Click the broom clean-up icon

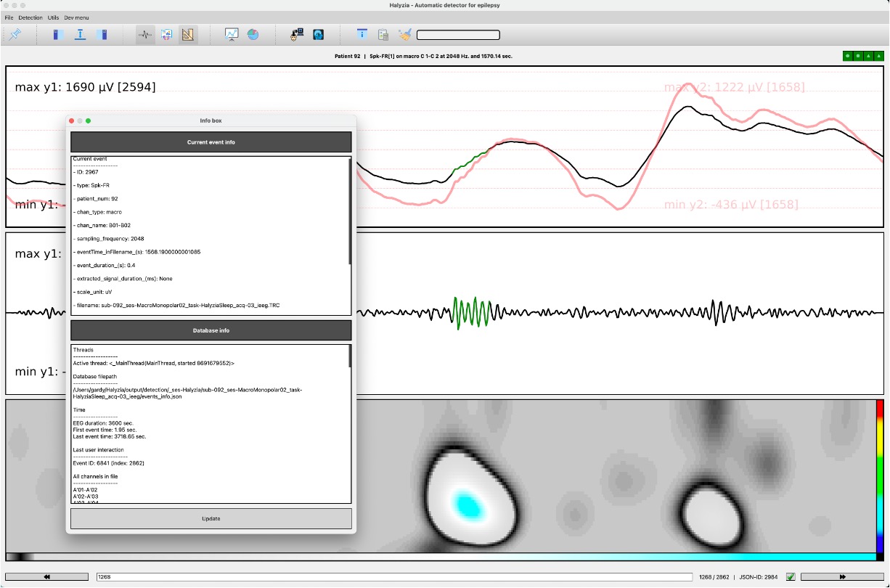tap(404, 34)
